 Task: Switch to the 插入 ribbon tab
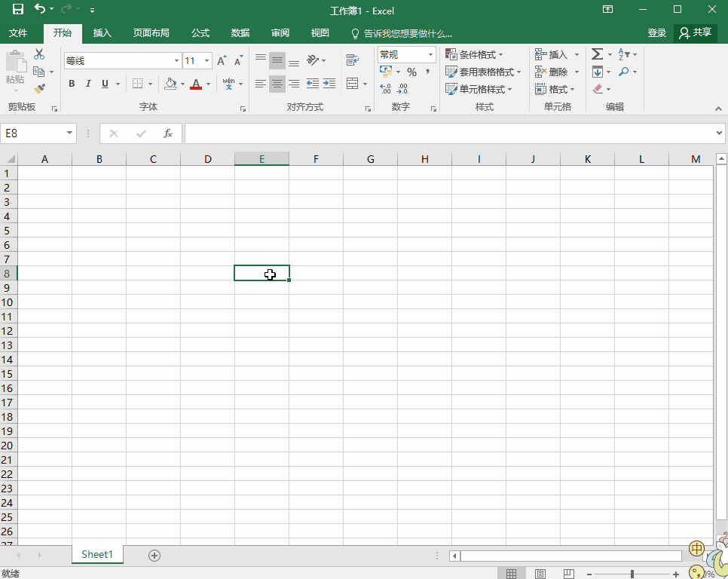tap(102, 33)
